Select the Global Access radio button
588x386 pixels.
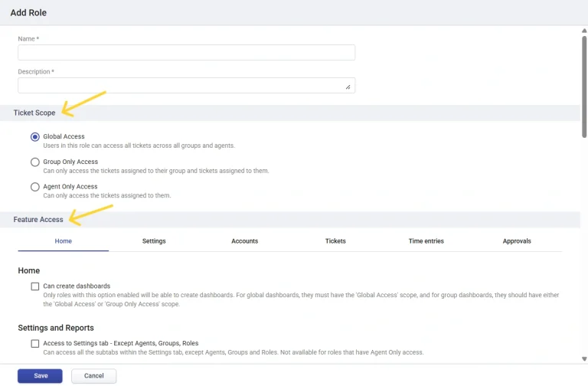(x=35, y=137)
